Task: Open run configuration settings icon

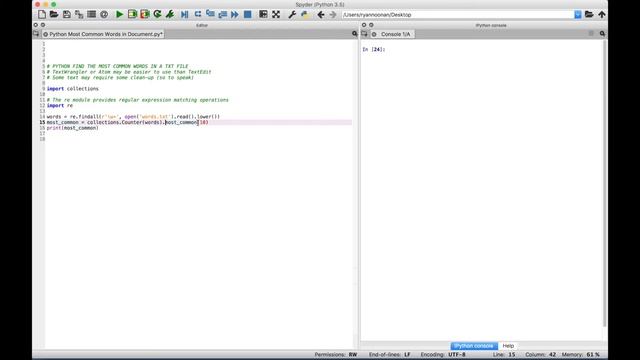Action: coord(170,15)
